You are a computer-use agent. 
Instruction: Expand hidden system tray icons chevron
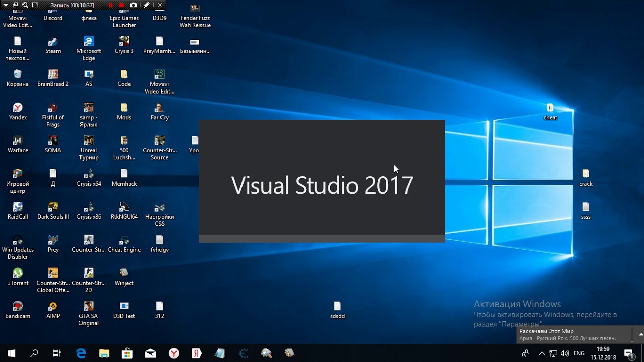[x=542, y=353]
